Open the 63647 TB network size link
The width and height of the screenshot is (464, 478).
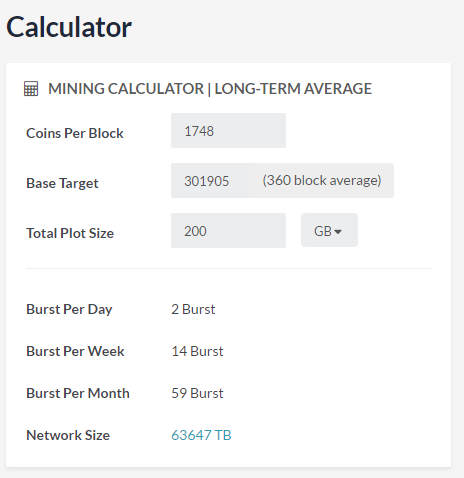pyautogui.click(x=201, y=435)
